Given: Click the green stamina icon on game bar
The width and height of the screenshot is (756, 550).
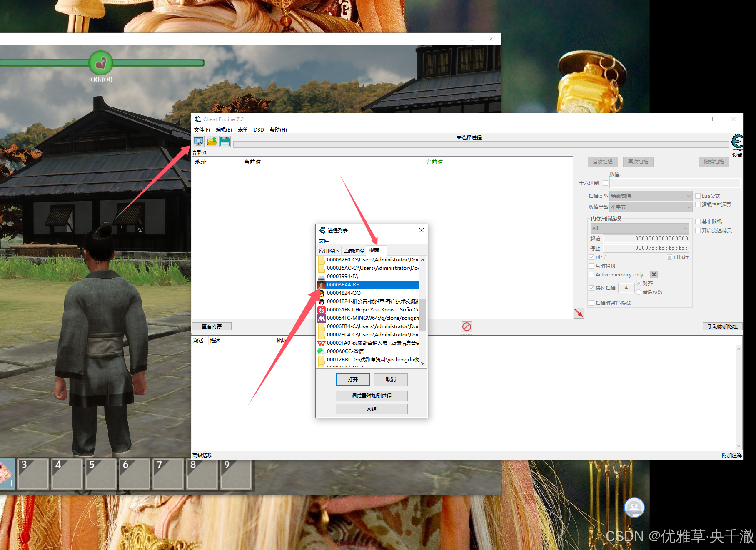Looking at the screenshot, I should click(101, 63).
